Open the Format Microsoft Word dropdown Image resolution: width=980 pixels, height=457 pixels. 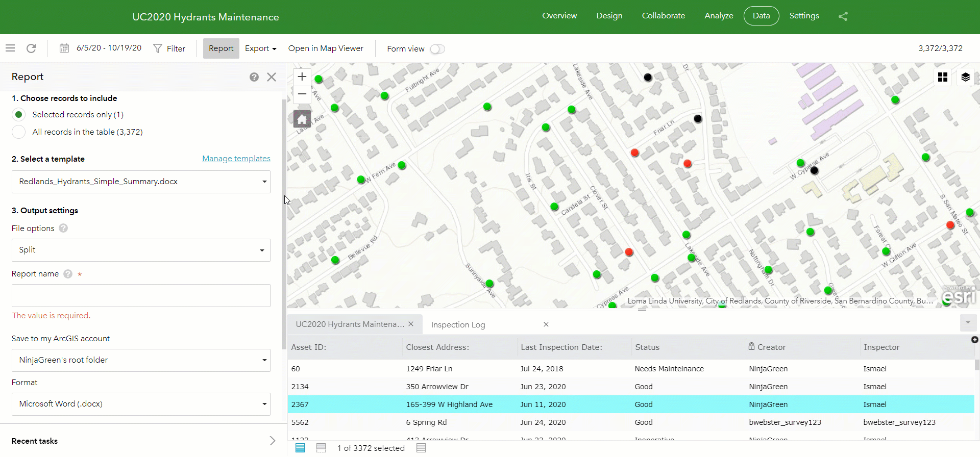coord(141,404)
